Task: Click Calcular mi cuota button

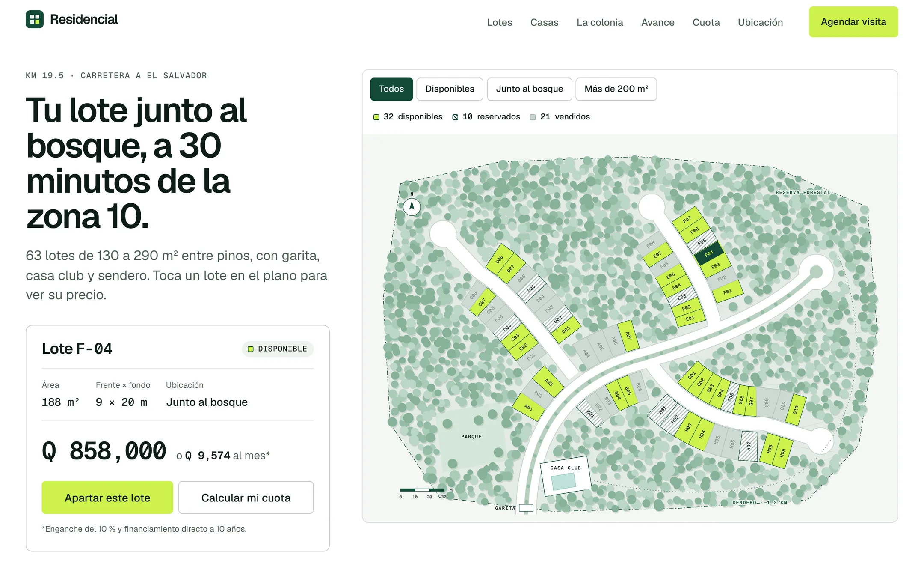Action: click(x=246, y=498)
